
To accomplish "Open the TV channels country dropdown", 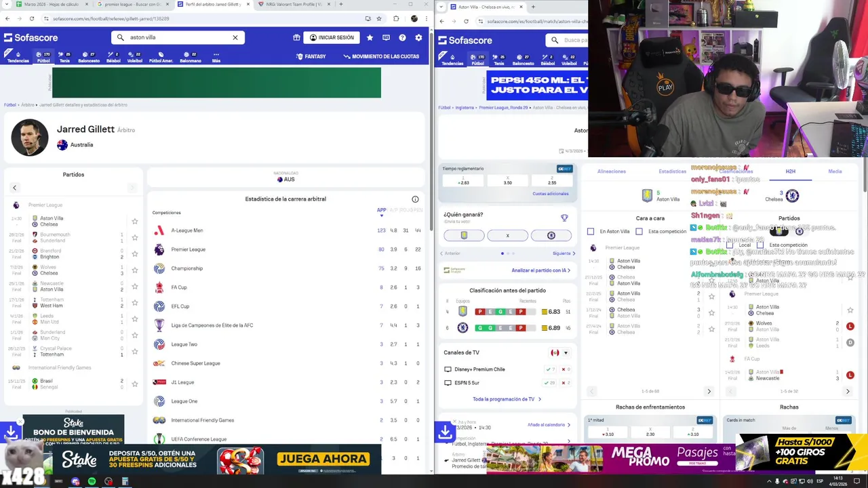I will pos(559,352).
